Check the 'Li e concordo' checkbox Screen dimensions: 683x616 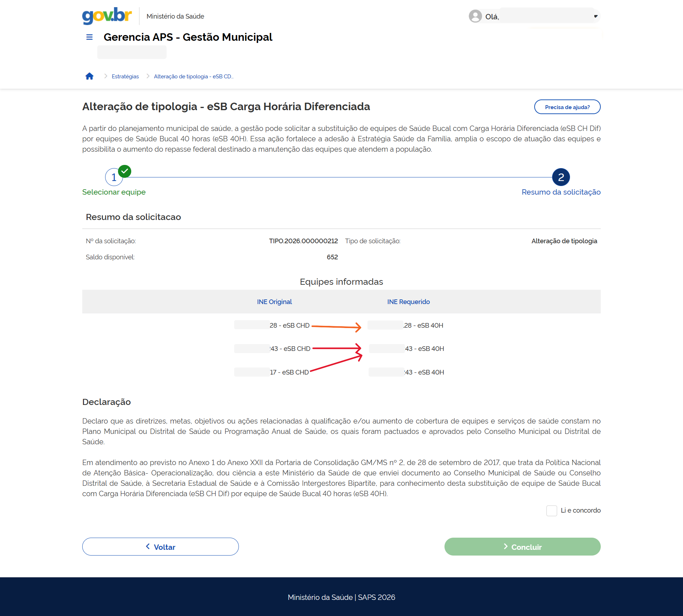551,510
